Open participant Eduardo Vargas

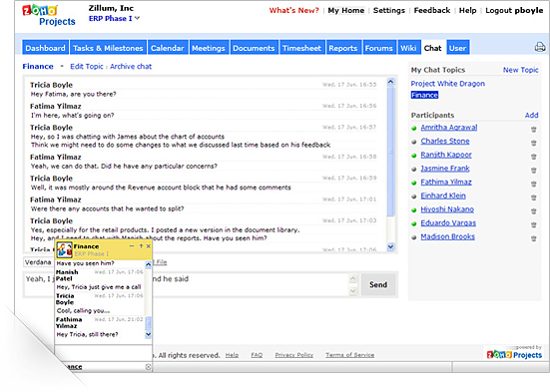[448, 223]
